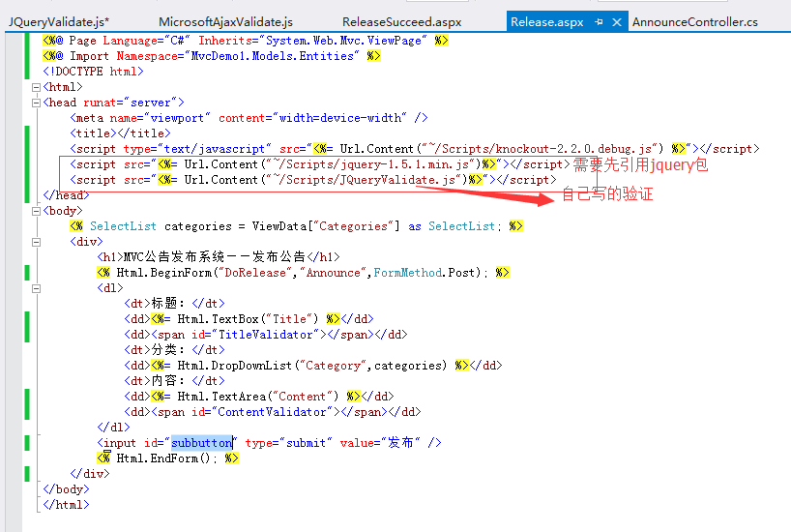Click the "ContentValidator" span id
The width and height of the screenshot is (791, 532).
point(272,412)
